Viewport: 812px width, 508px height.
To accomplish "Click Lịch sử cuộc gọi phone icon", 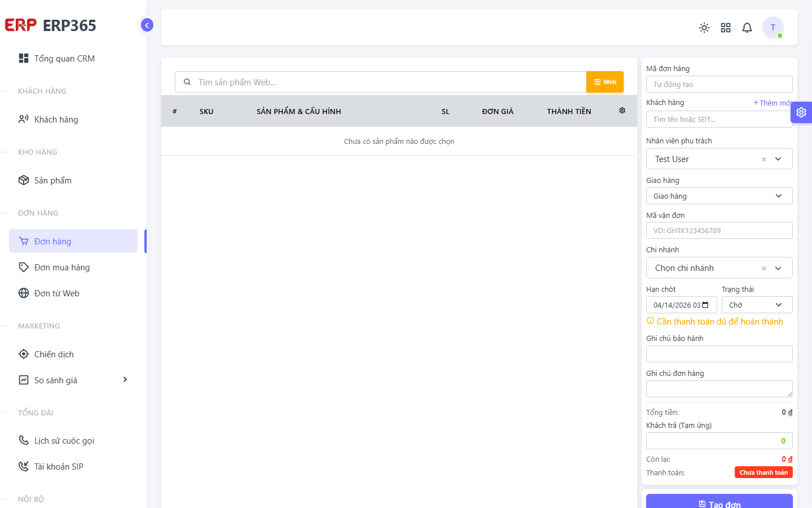I will 24,440.
